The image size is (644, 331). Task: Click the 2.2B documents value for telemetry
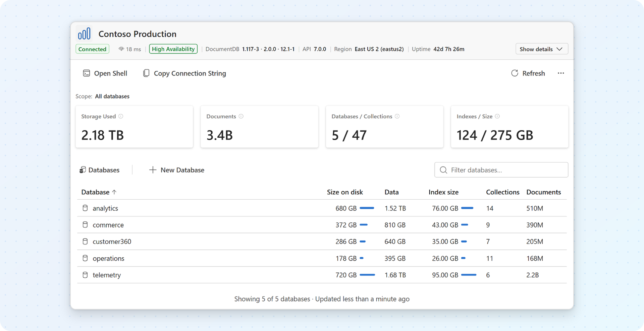pyautogui.click(x=533, y=275)
